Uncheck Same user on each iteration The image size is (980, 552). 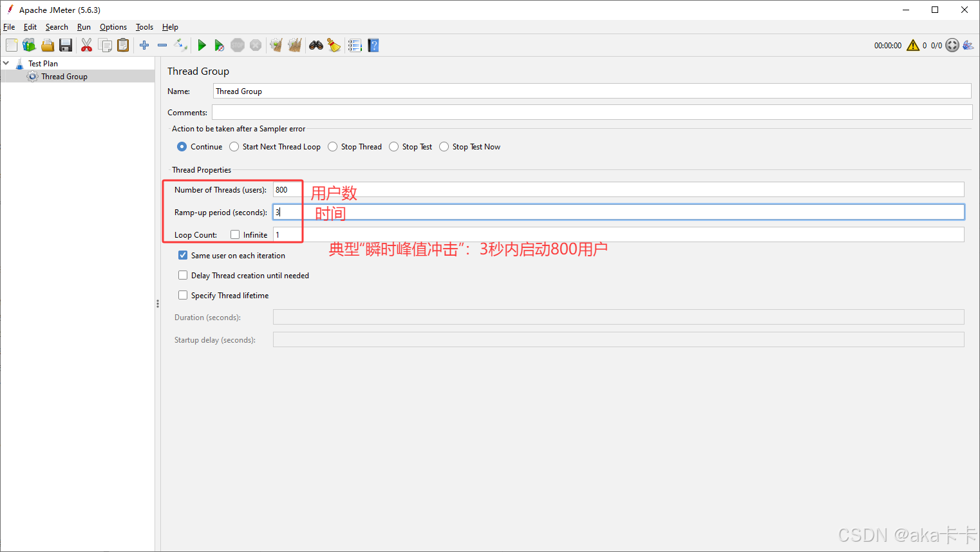tap(183, 255)
